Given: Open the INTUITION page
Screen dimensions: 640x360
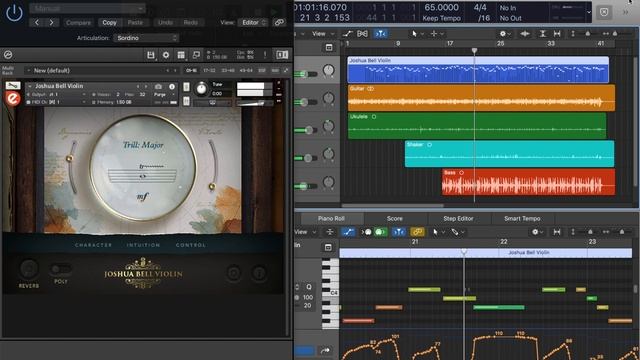Looking at the screenshot, I should [143, 245].
